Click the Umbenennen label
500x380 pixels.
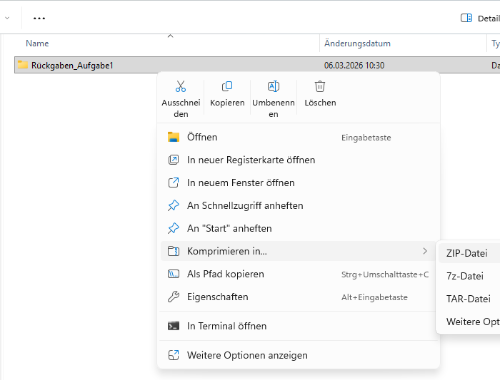coord(273,108)
